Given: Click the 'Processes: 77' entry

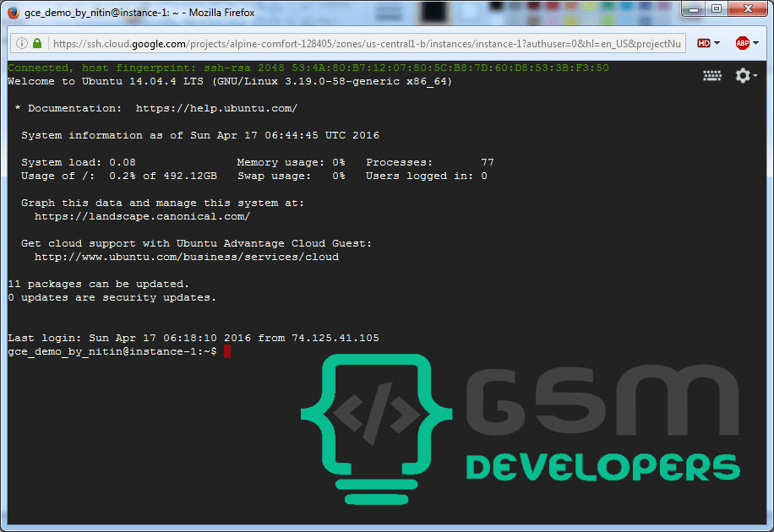Looking at the screenshot, I should pos(429,162).
